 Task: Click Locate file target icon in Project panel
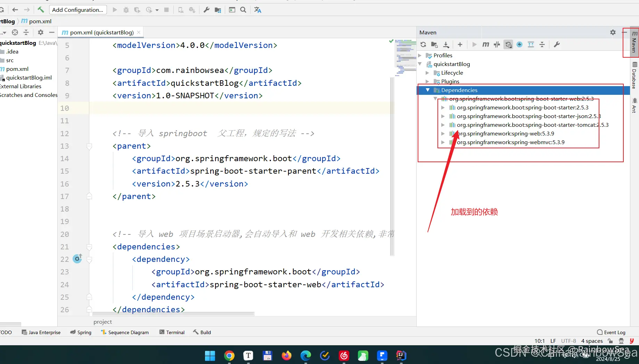(x=15, y=32)
